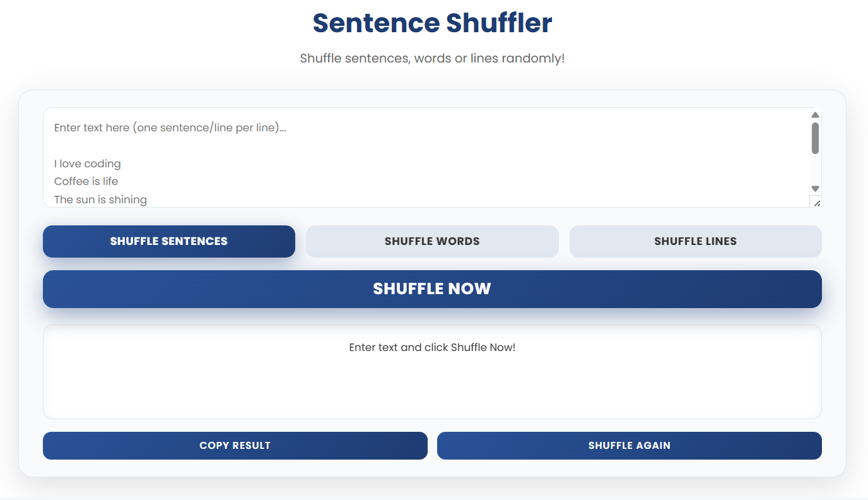Enable the Shuffle Sentences mode

coord(168,241)
